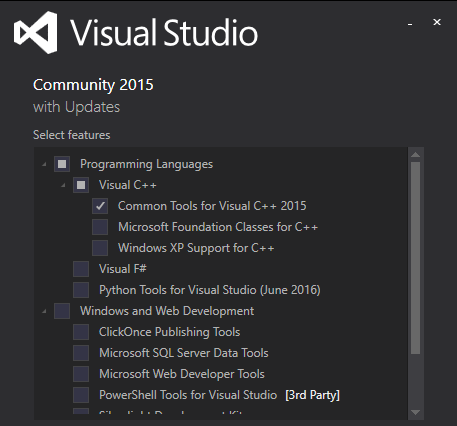Image resolution: width=457 pixels, height=426 pixels.
Task: Click the 'with Updates' subtitle
Action: pyautogui.click(x=76, y=107)
